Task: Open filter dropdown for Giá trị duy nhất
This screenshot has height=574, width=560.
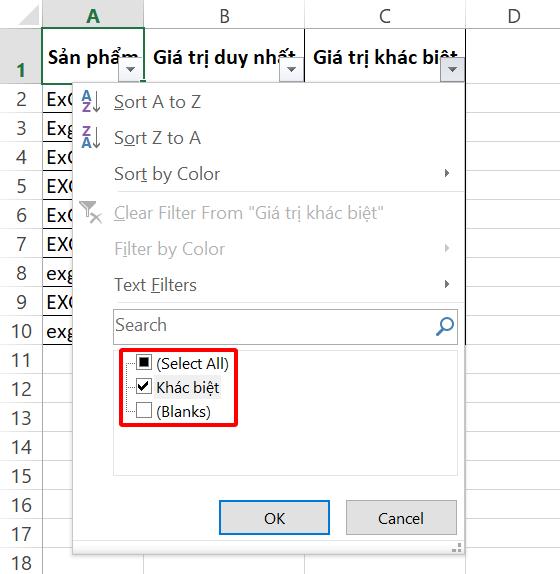Action: 291,69
